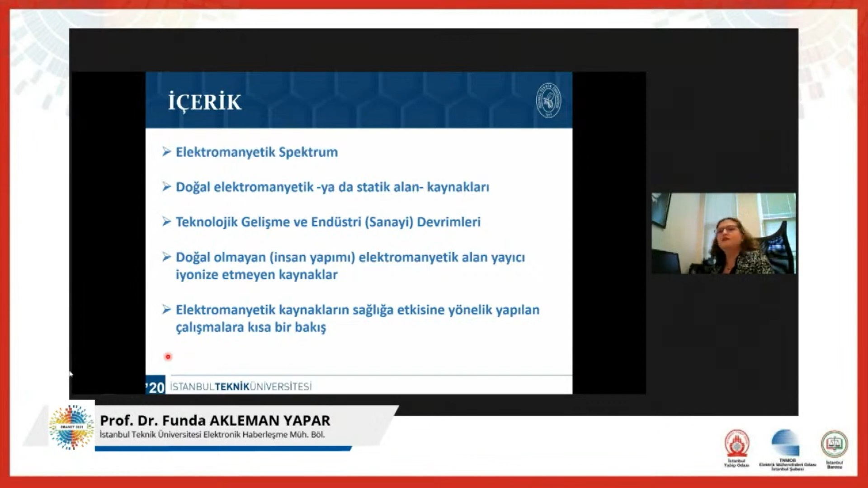Click the arrow bullet before 'Elektromanyetik Spektrum'
The height and width of the screenshot is (488, 868).
point(166,151)
